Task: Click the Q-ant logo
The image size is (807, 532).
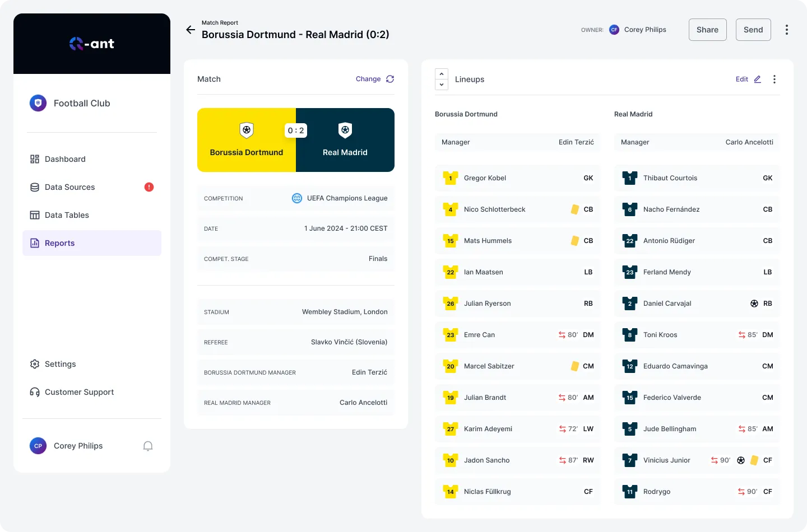Action: (92, 44)
